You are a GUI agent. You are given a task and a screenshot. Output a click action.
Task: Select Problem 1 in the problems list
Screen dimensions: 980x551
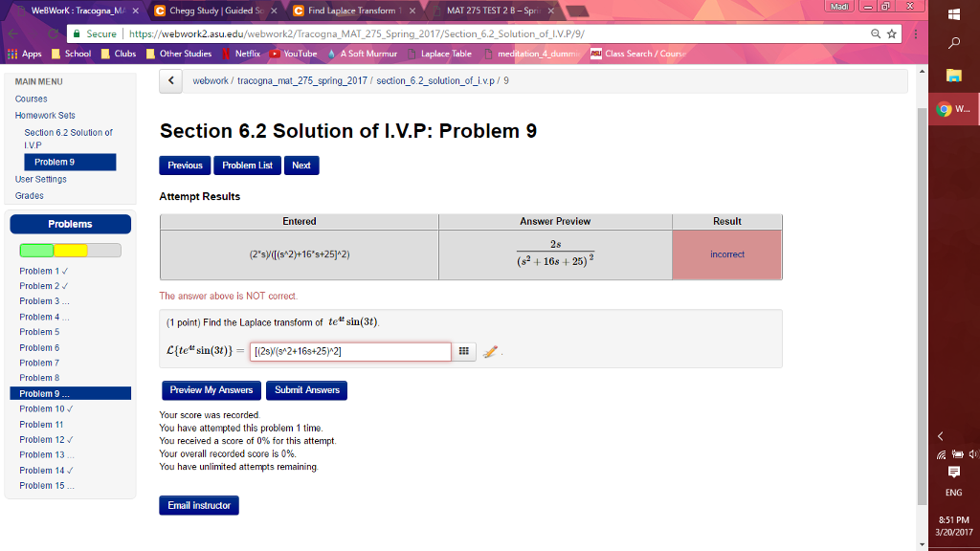coord(44,271)
